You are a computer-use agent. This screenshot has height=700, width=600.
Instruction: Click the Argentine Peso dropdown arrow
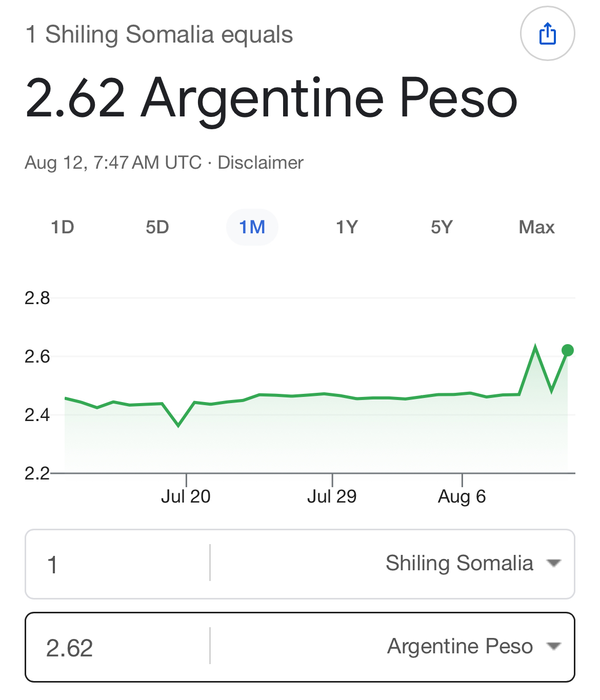click(x=554, y=646)
